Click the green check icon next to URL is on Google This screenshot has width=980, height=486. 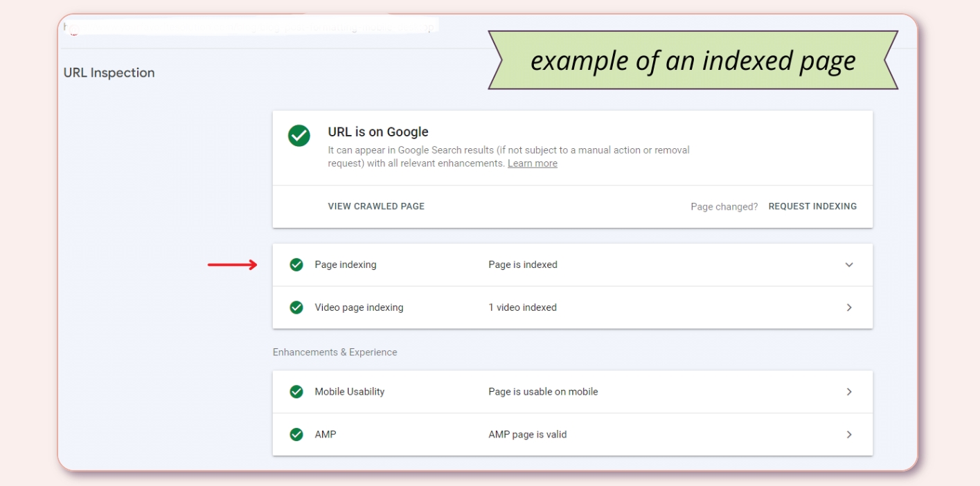tap(299, 136)
